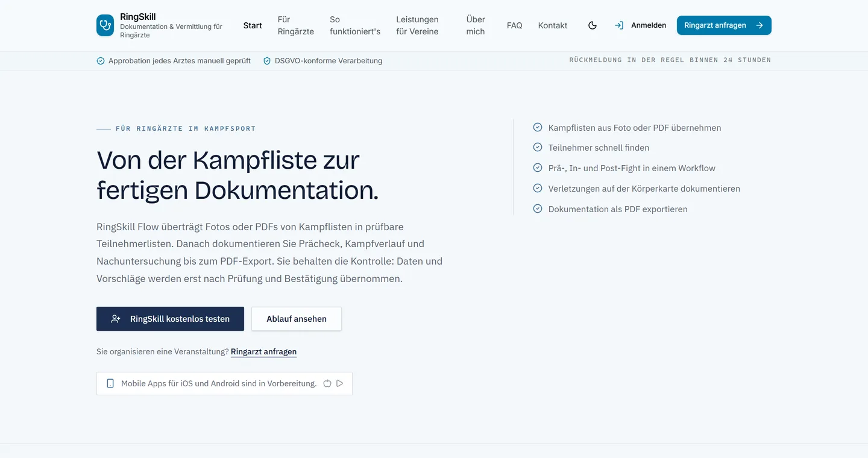The image size is (868, 458).
Task: Click Mobile Apps für iOS und Android text
Action: coord(219,383)
